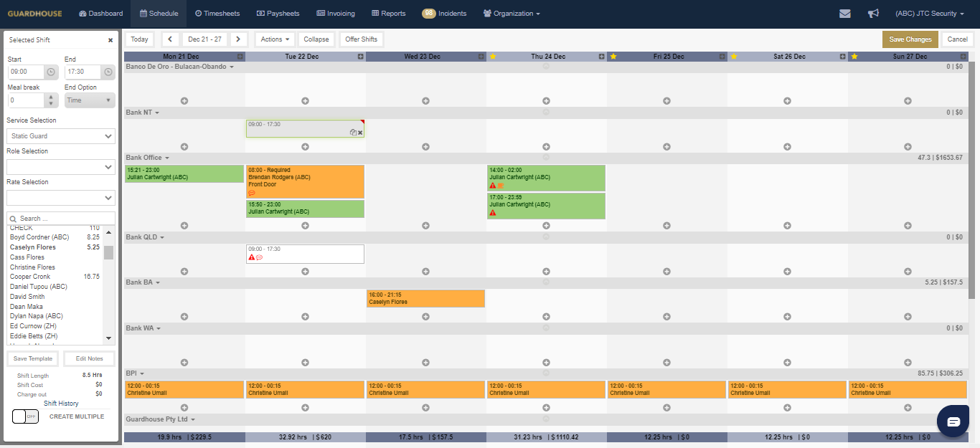Click the schedule vertical scrollbar

972,179
